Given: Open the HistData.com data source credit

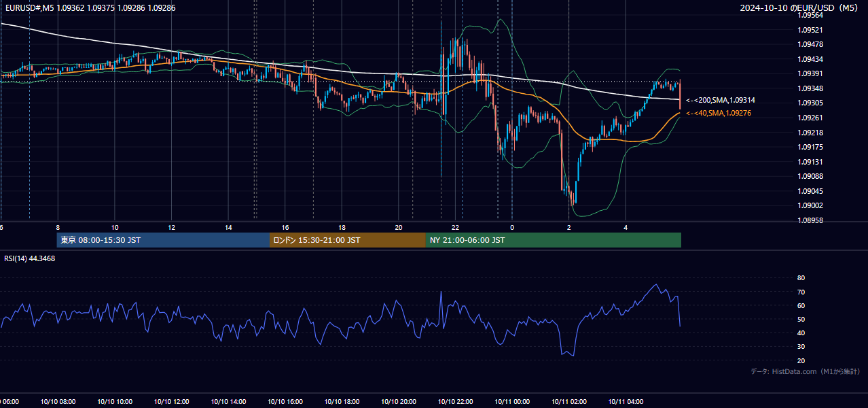Looking at the screenshot, I should coord(806,371).
